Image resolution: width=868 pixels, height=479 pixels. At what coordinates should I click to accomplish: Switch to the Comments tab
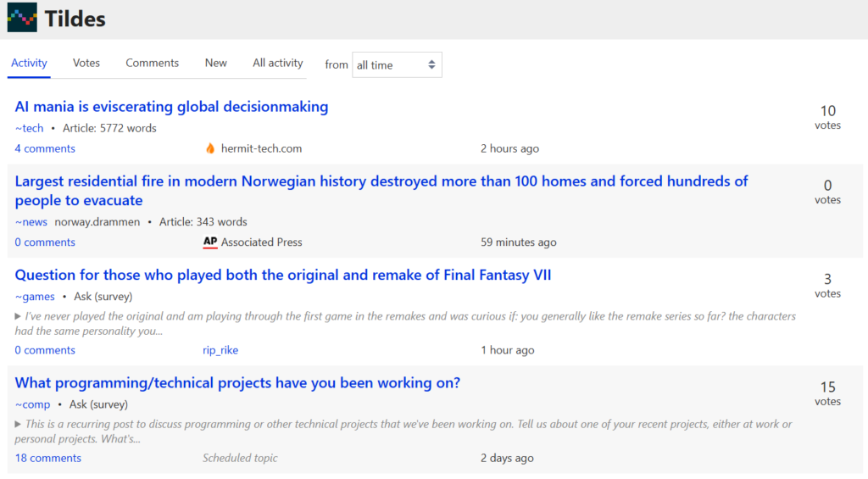click(x=153, y=63)
